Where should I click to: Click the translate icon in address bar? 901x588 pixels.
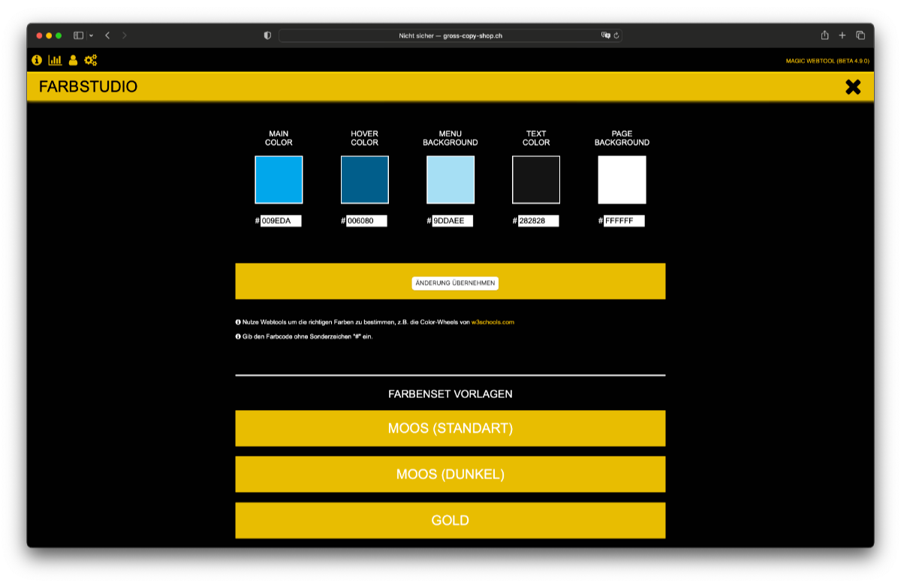pyautogui.click(x=605, y=35)
